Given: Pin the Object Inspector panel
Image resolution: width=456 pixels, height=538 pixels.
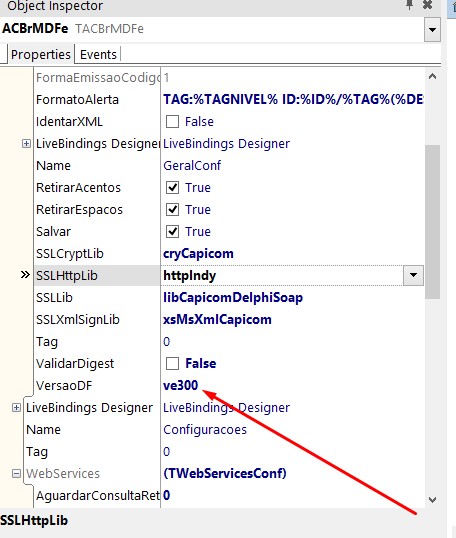Looking at the screenshot, I should 409,5.
